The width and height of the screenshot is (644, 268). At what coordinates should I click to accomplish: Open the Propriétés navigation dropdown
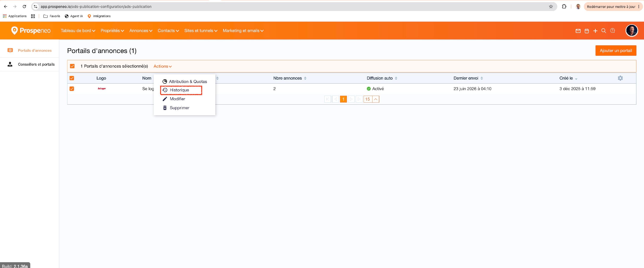tap(112, 30)
